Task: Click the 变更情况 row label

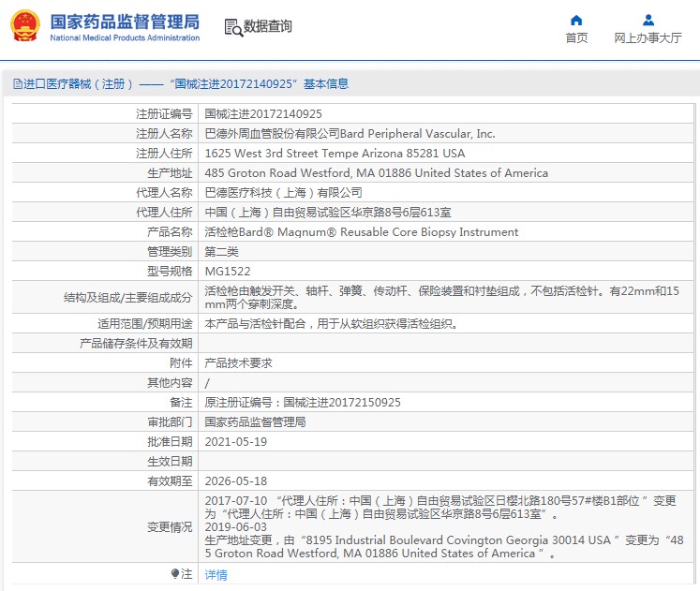Action: pos(170,527)
